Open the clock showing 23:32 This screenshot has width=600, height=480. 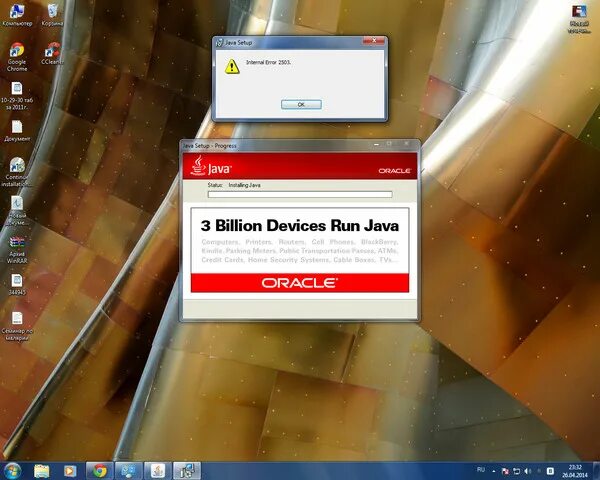(575, 471)
